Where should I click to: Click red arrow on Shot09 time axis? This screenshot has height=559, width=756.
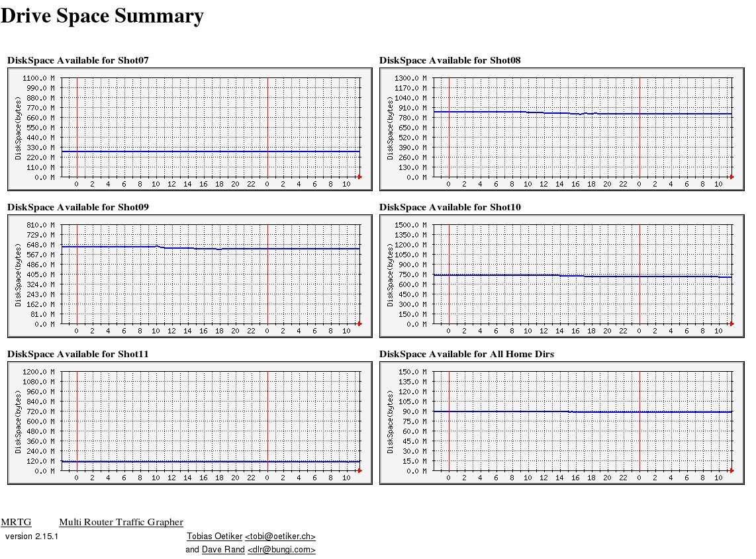pyautogui.click(x=359, y=323)
